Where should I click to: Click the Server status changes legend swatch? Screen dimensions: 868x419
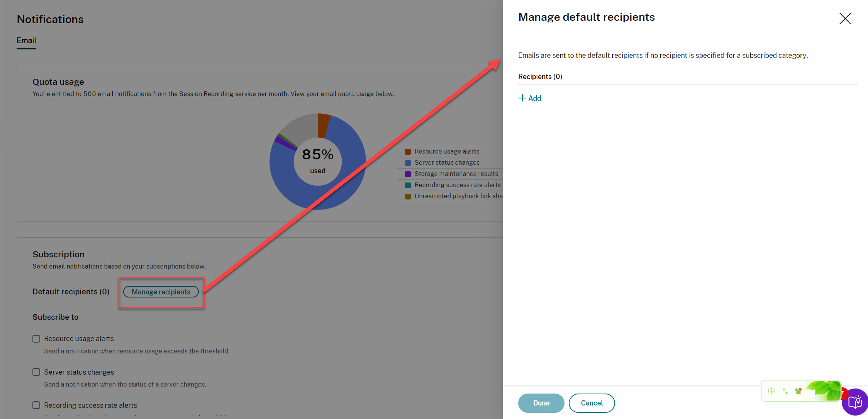[408, 163]
